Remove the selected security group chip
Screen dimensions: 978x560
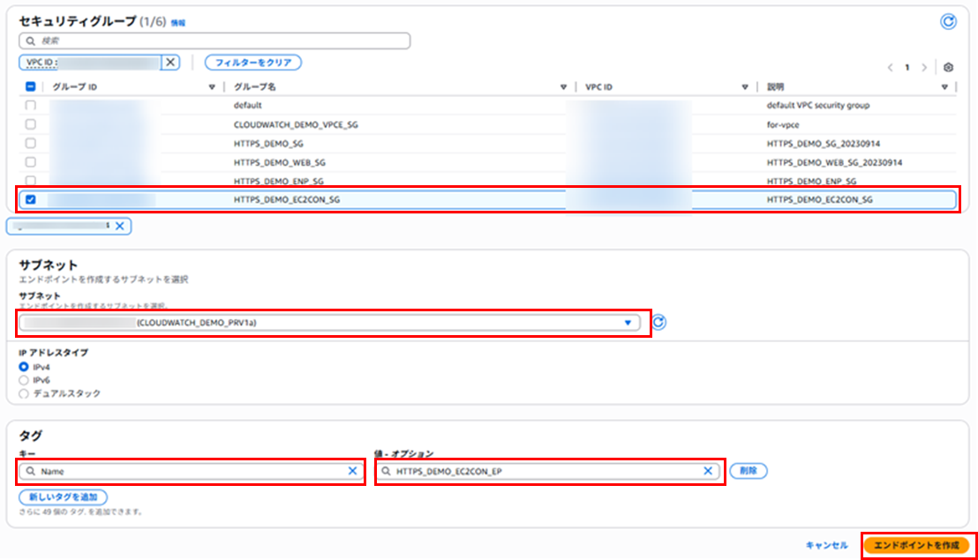click(x=120, y=226)
